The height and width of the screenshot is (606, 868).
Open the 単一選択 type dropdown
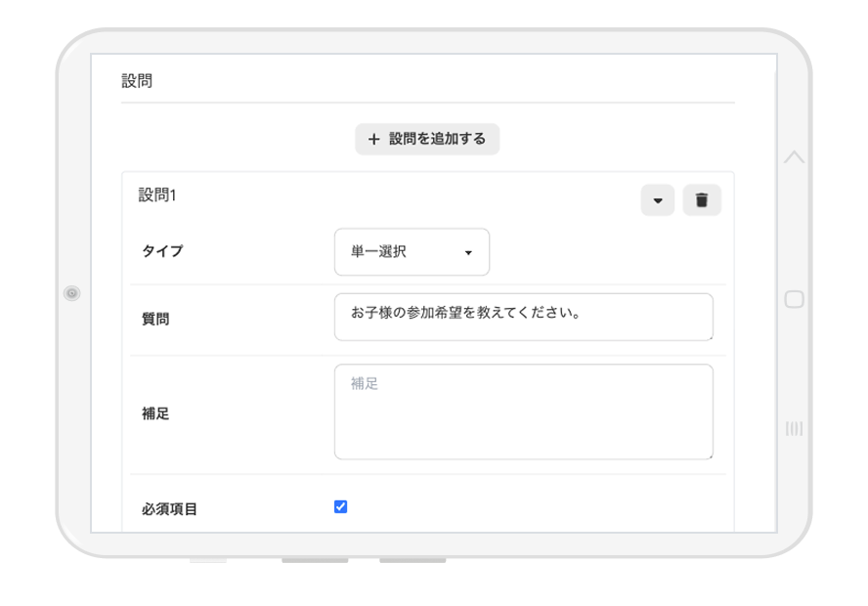tap(411, 252)
